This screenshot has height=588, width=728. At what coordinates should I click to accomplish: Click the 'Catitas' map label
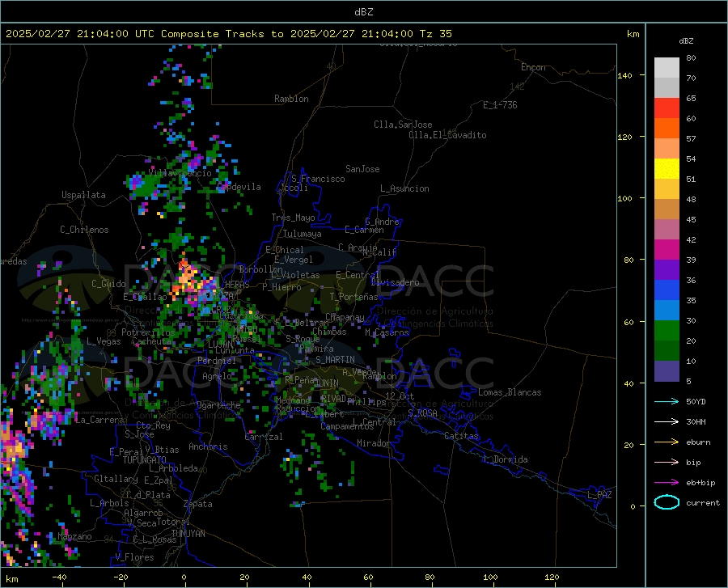tap(461, 436)
